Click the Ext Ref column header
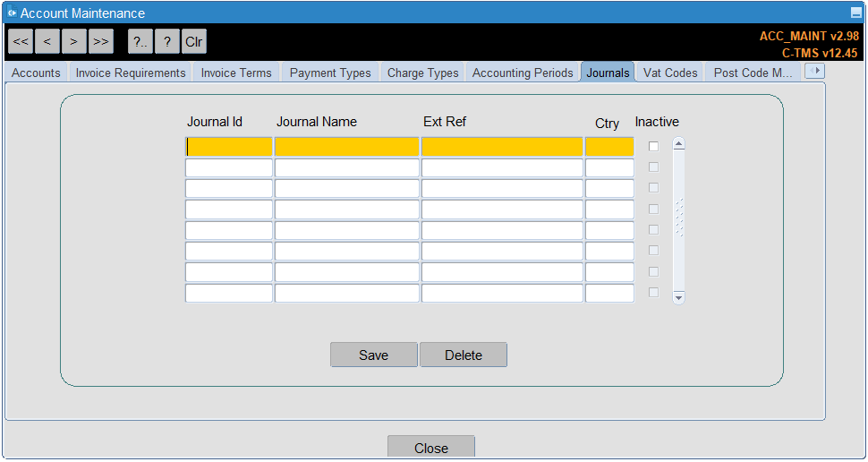 click(x=445, y=122)
